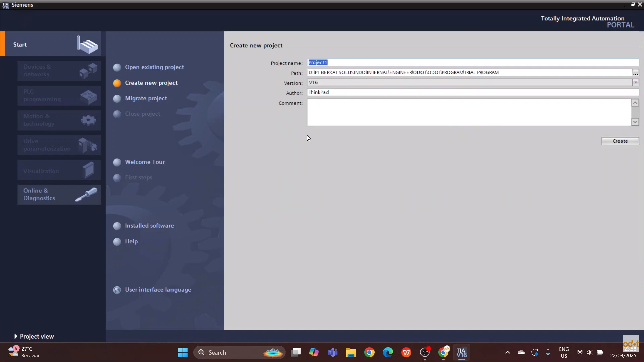Browse for project path with ellipsis button
Viewport: 644px width, 362px height.
click(x=635, y=73)
